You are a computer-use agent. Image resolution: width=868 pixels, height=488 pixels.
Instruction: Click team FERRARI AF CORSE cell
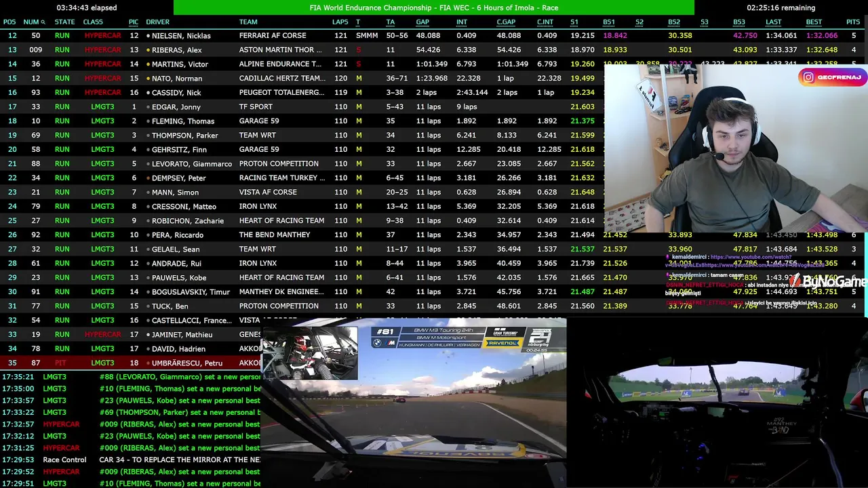[273, 35]
